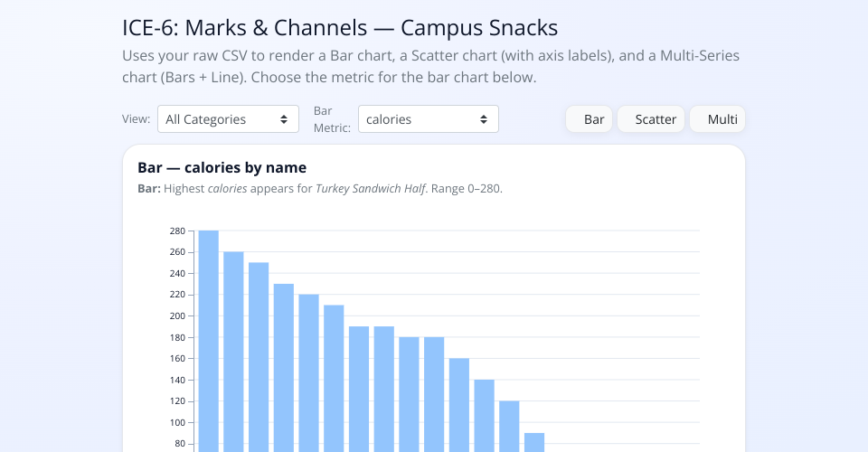This screenshot has height=452, width=868.
Task: Expand the Bar Metric calories dropdown
Action: click(428, 119)
